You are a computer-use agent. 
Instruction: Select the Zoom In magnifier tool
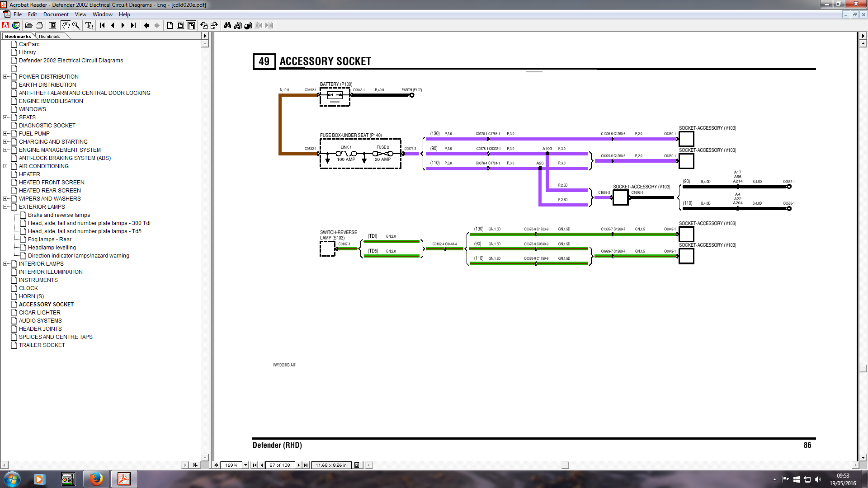point(76,25)
